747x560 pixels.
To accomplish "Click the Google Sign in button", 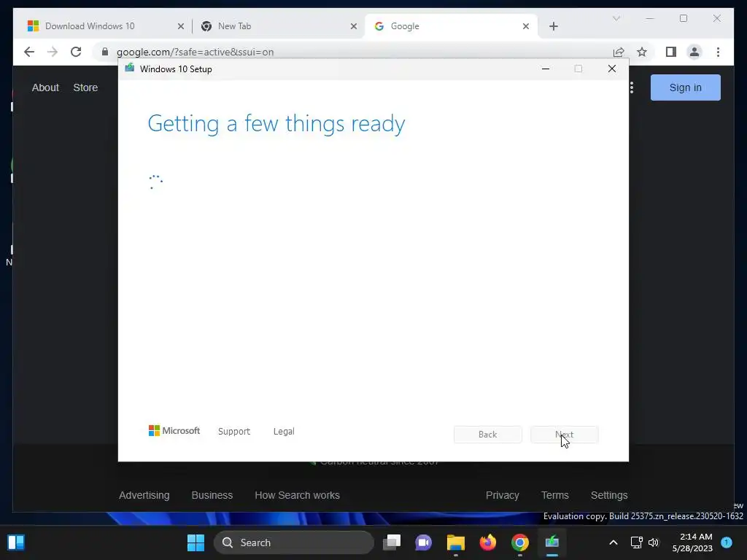I will (685, 87).
